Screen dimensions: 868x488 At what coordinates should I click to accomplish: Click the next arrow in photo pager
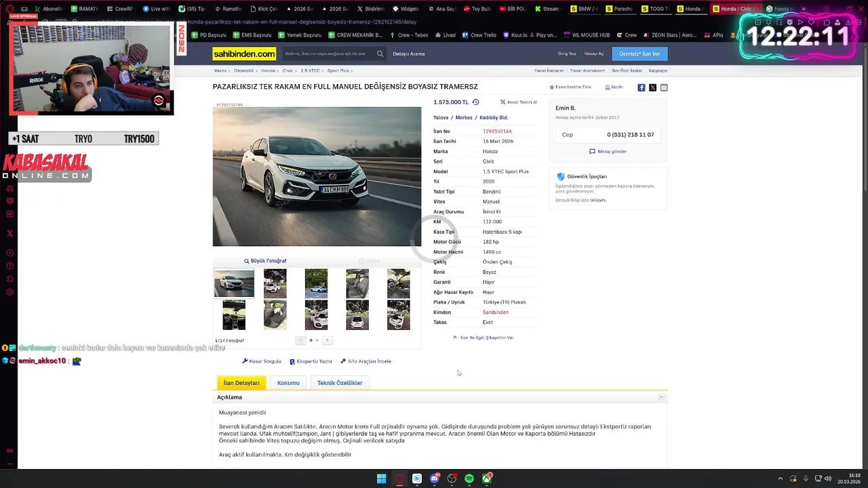click(327, 340)
